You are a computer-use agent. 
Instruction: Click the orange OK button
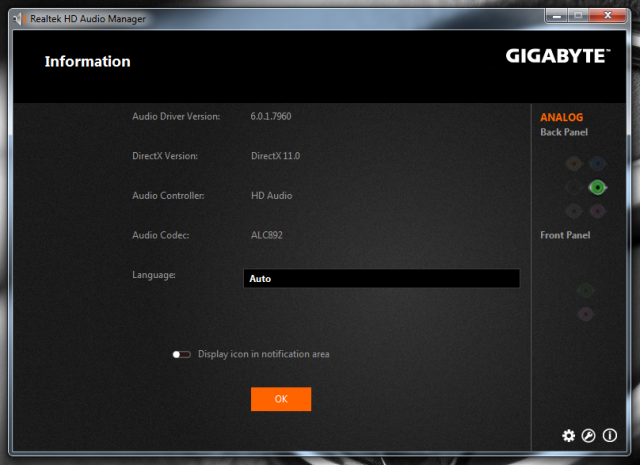point(281,399)
